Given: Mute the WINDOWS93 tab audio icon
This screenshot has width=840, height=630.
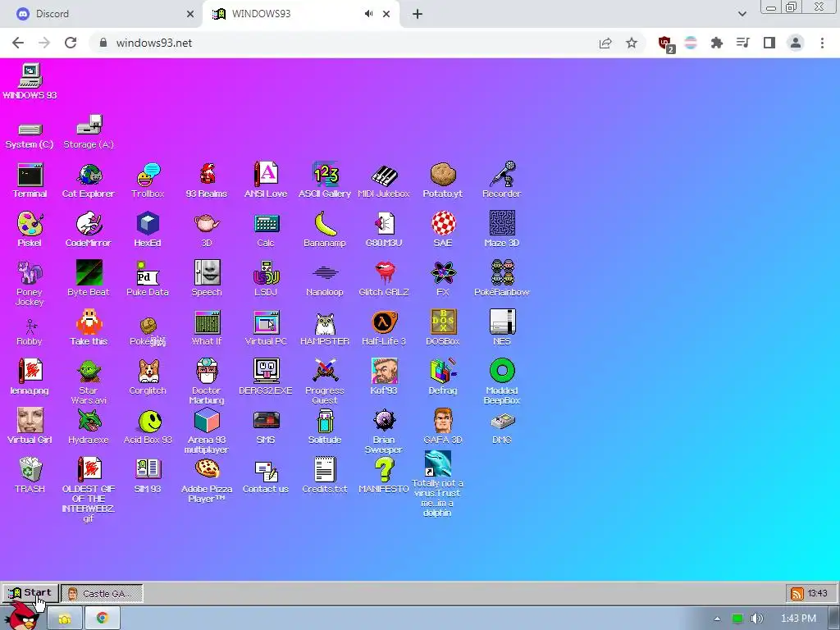Looking at the screenshot, I should coord(368,14).
